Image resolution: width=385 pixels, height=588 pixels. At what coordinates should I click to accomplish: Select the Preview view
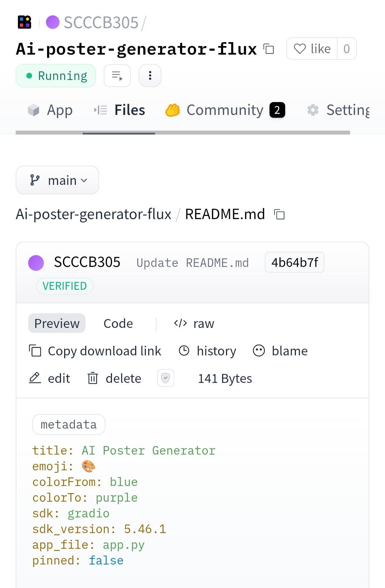pyautogui.click(x=57, y=323)
